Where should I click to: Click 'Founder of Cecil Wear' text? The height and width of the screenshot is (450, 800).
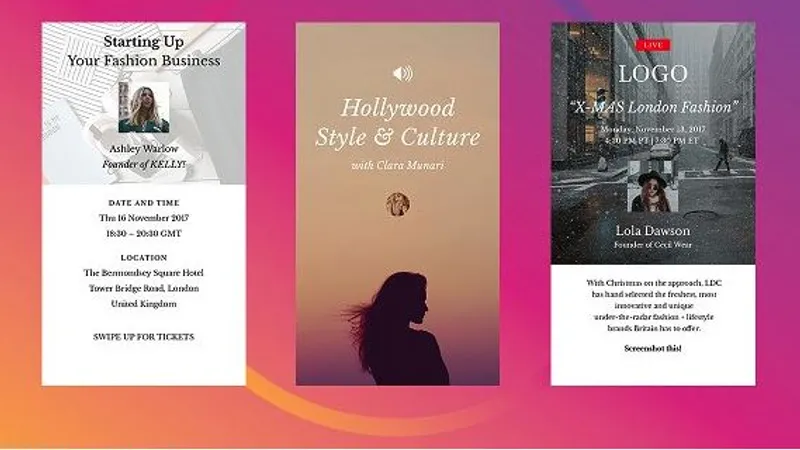point(653,245)
